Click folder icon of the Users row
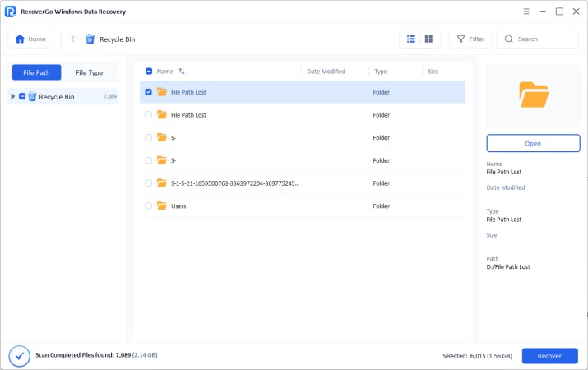Screen dimensions: 588x370 click(x=162, y=206)
